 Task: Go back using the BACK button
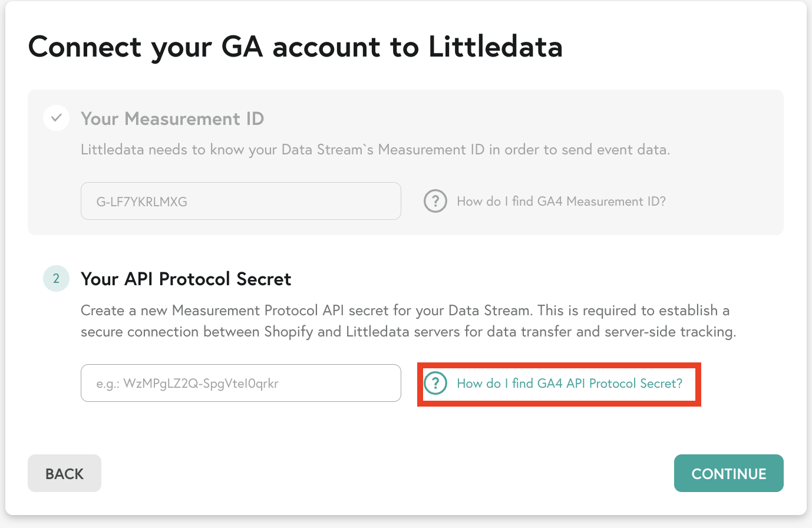[64, 473]
